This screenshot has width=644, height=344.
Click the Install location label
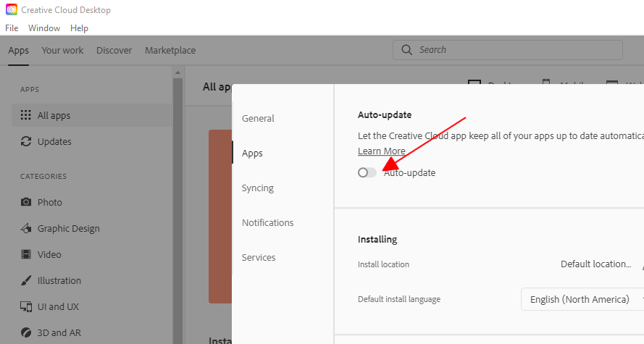click(383, 264)
